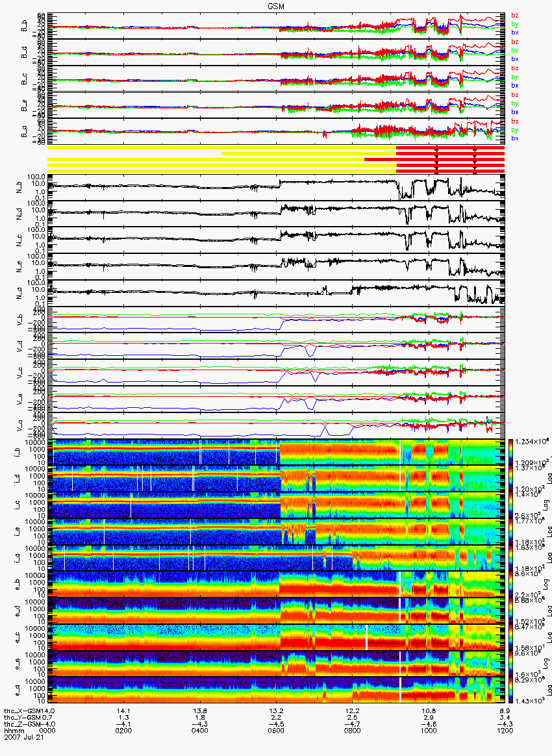Click the X-GSM value 12.2
Screen dimensions: 552x756
352,711
